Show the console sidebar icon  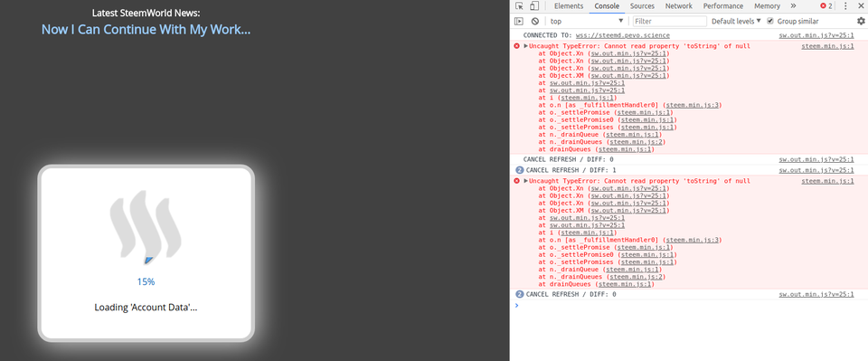[519, 21]
